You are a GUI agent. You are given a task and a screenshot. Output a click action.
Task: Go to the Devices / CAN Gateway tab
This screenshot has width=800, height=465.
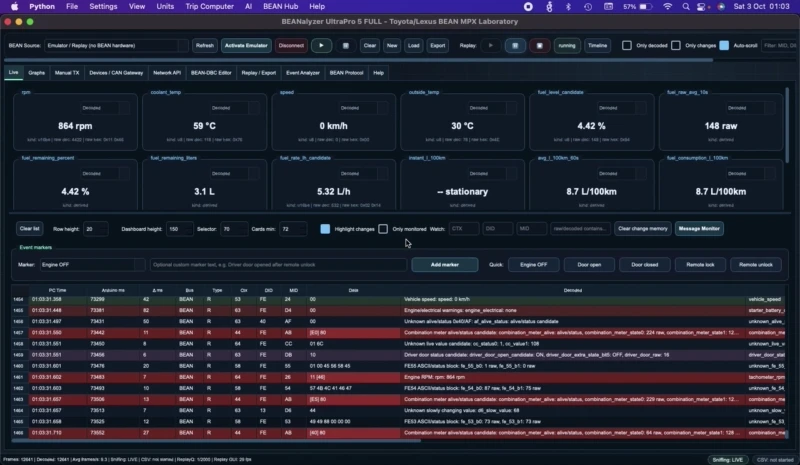tap(116, 73)
